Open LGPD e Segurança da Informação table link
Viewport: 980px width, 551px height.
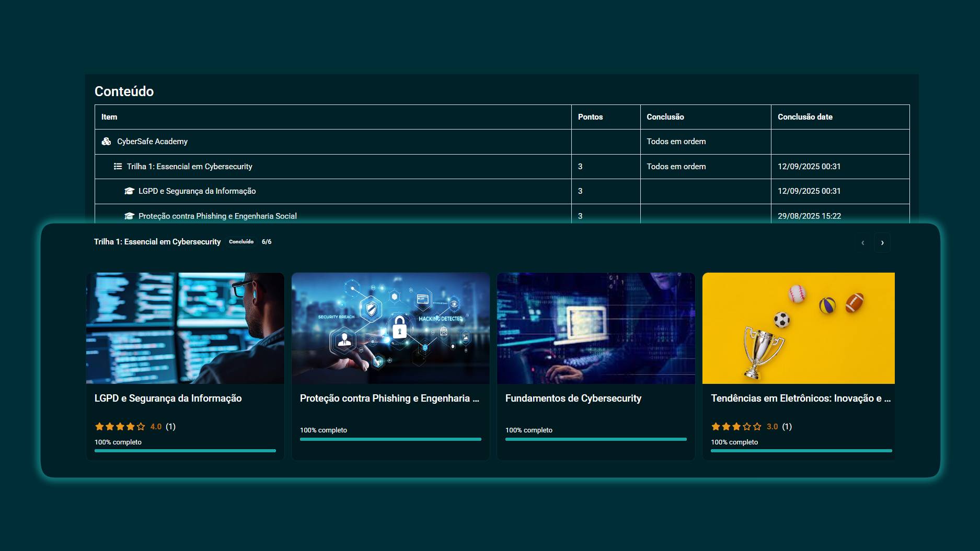197,191
